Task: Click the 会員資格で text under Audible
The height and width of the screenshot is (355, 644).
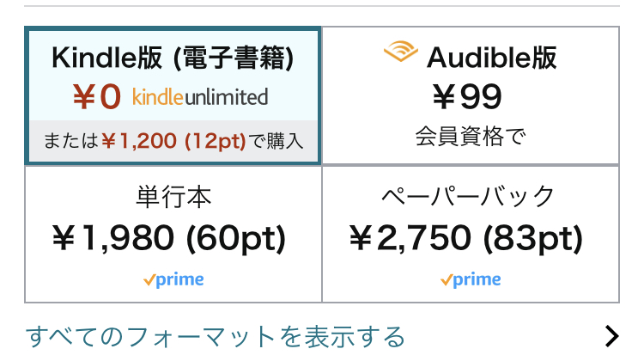Action: (471, 136)
